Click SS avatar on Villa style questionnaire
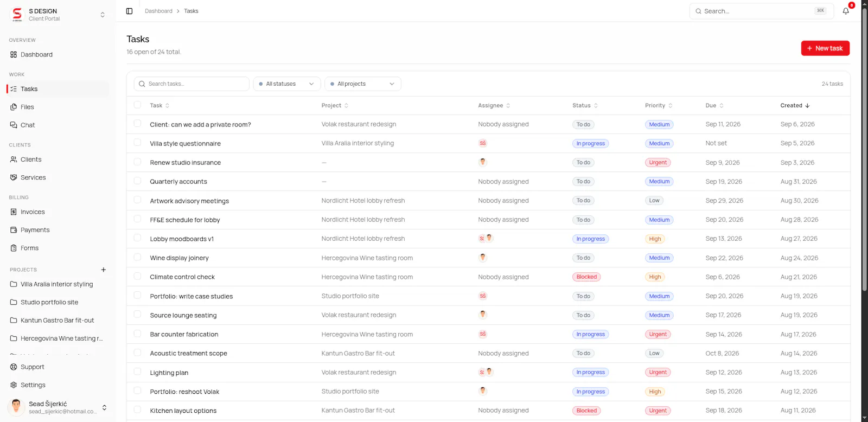The width and height of the screenshot is (868, 422). pos(483,143)
